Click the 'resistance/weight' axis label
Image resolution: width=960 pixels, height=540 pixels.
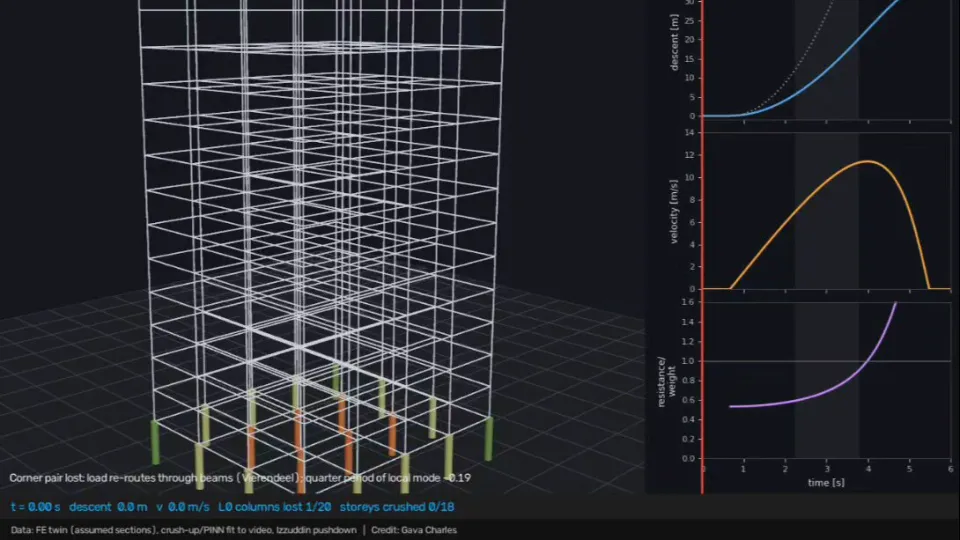(666, 381)
